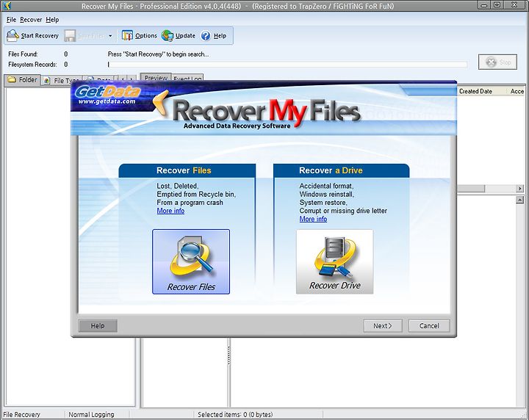Screen dimensions: 529x420
Task: Click the Recover a Drive panel heading
Action: tap(331, 170)
